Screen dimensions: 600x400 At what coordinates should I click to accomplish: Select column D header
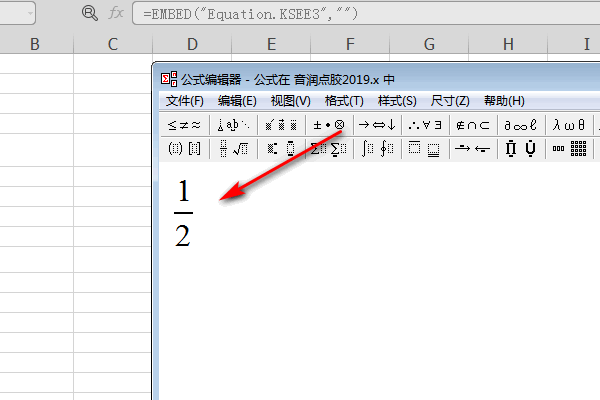coord(192,44)
